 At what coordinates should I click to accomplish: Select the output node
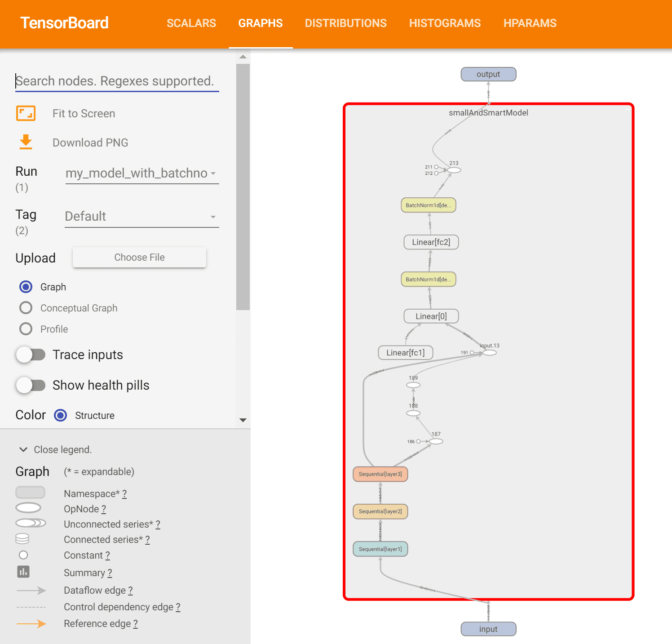[489, 74]
